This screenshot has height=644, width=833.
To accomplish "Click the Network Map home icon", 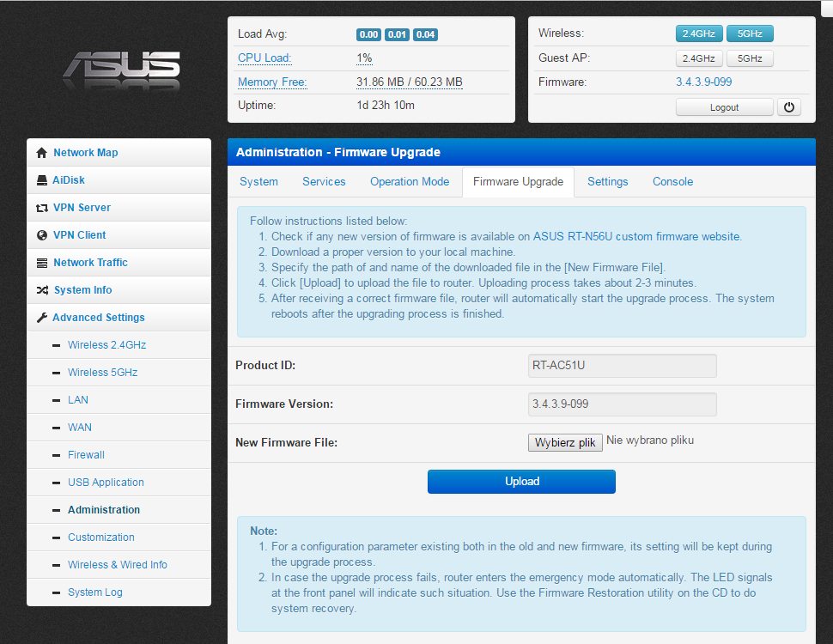I will (41, 153).
